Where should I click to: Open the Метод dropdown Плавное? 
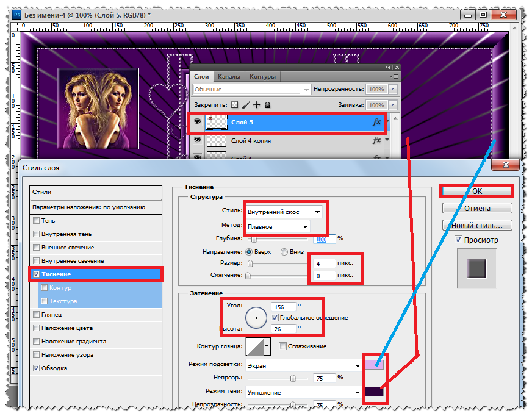[278, 227]
